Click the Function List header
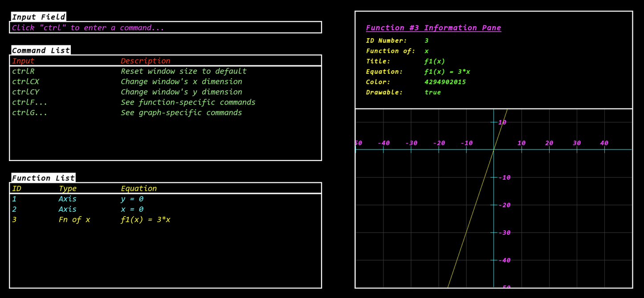This screenshot has height=298, width=644. (43, 178)
